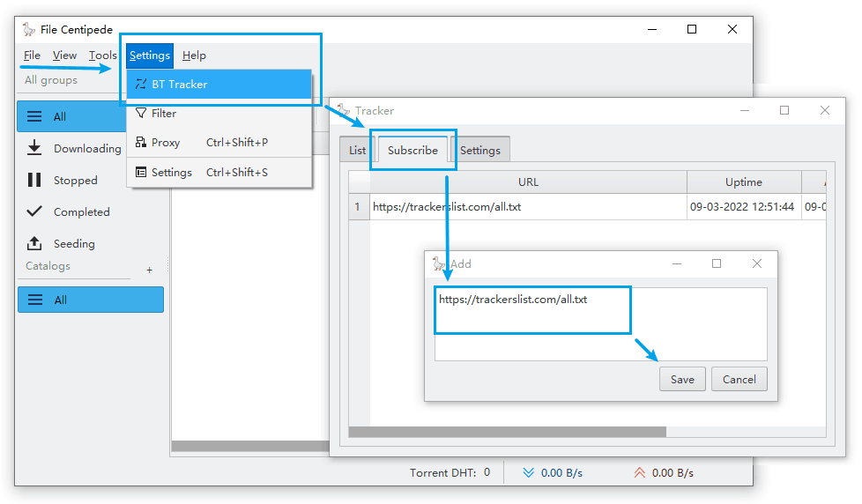Click the download speed arrow icon
The width and height of the screenshot is (862, 504).
pos(528,473)
